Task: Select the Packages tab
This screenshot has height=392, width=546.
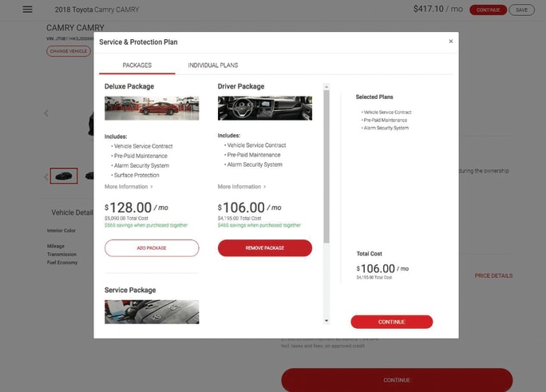Action: tap(137, 65)
